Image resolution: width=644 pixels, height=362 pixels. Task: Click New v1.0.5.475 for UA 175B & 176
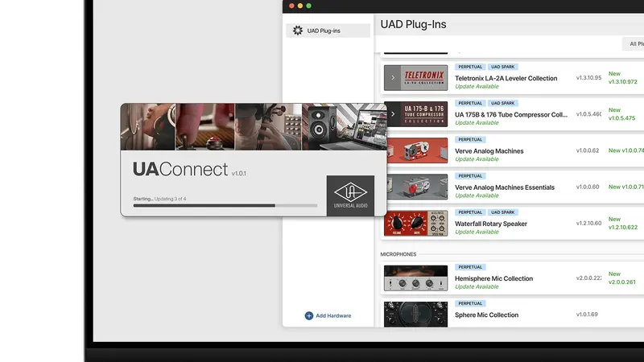[621, 114]
